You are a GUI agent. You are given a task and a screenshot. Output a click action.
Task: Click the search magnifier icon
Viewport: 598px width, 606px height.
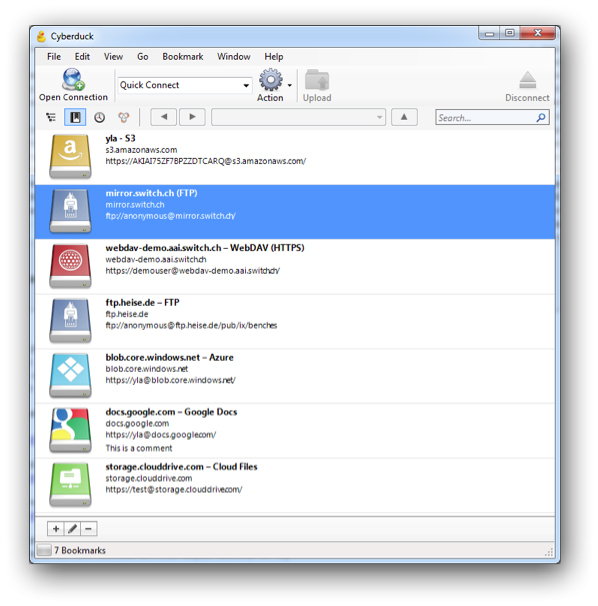coord(541,117)
